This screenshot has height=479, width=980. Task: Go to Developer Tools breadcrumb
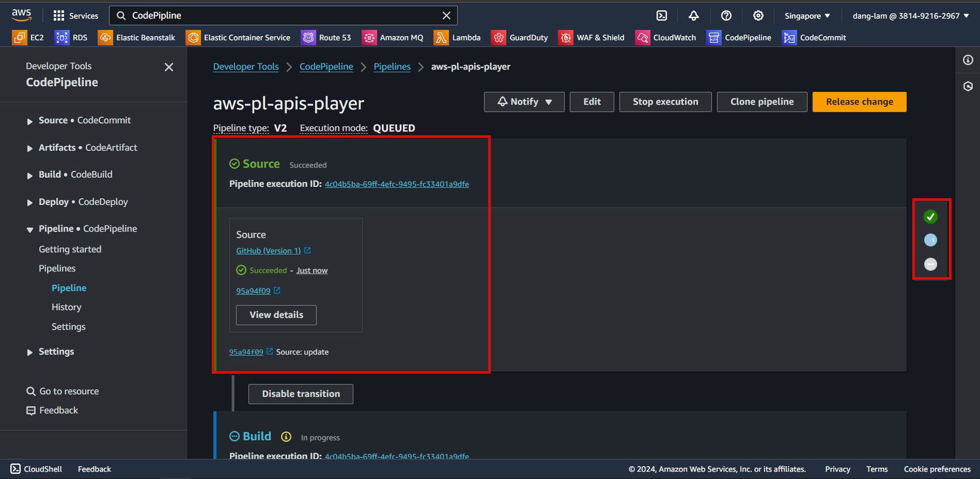246,67
